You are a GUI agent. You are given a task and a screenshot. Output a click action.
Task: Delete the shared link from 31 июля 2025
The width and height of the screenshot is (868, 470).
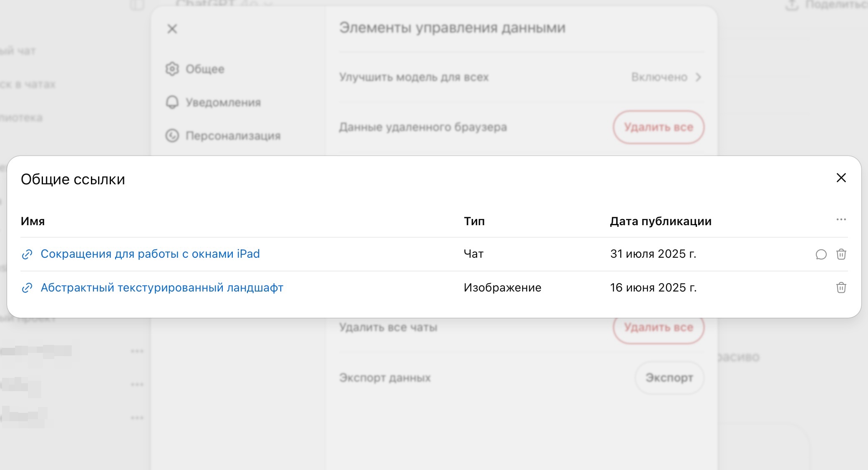(x=841, y=254)
